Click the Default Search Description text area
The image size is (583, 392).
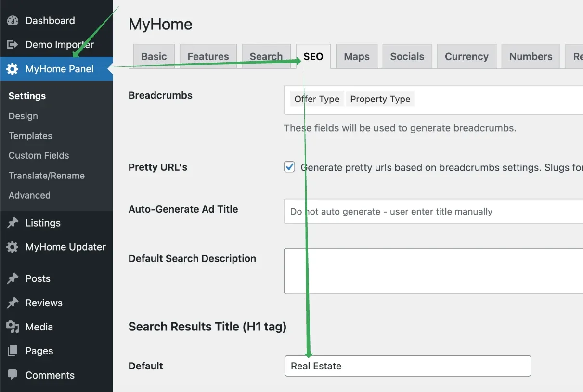point(433,271)
